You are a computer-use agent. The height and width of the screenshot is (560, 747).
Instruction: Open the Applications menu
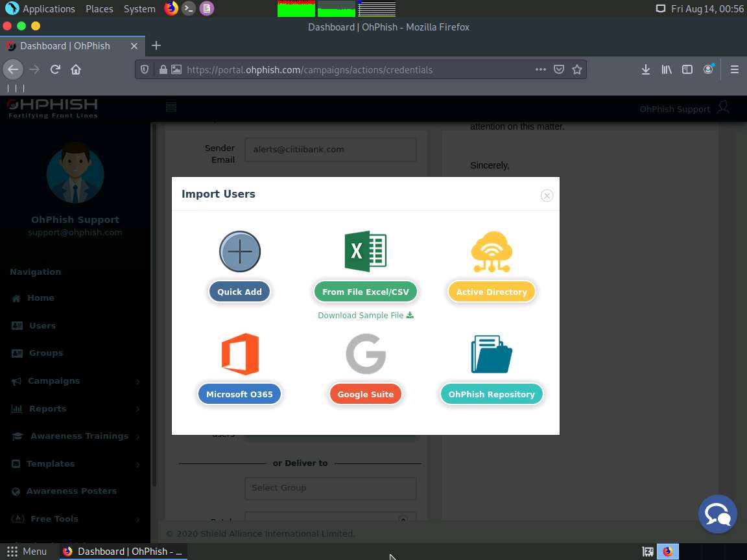click(40, 8)
